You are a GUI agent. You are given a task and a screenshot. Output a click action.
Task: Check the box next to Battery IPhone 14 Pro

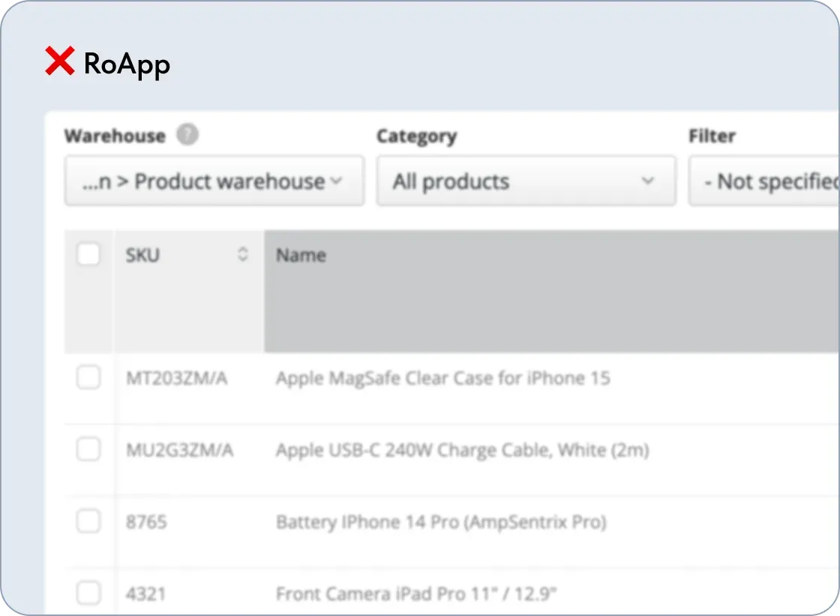click(88, 522)
